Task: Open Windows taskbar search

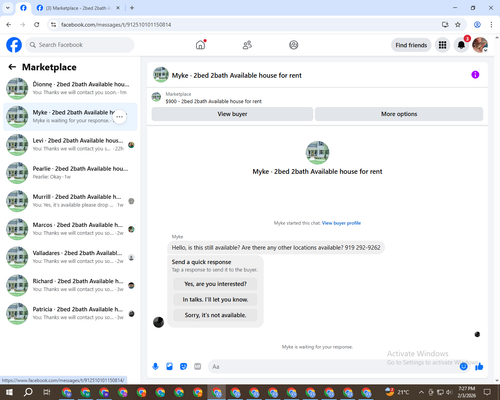Action: point(28,392)
